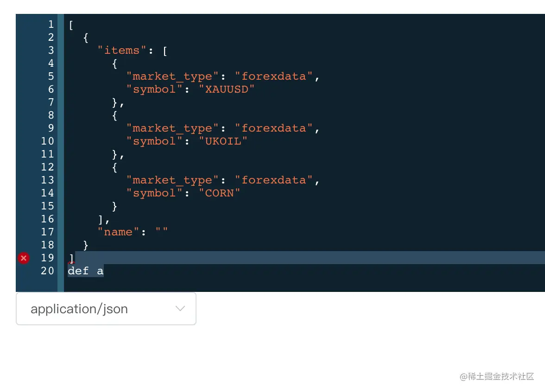Click the "name" key on line 17
Image resolution: width=545 pixels, height=392 pixels.
pos(118,232)
